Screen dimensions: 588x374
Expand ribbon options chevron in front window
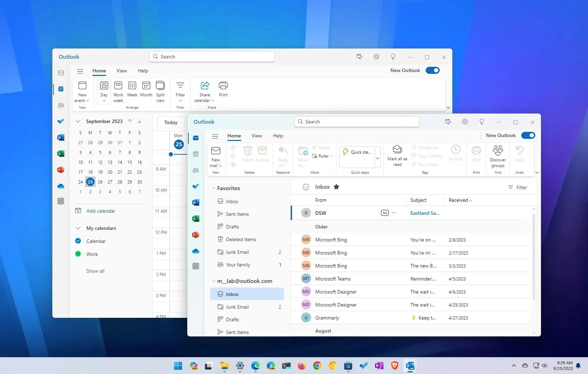pyautogui.click(x=537, y=173)
